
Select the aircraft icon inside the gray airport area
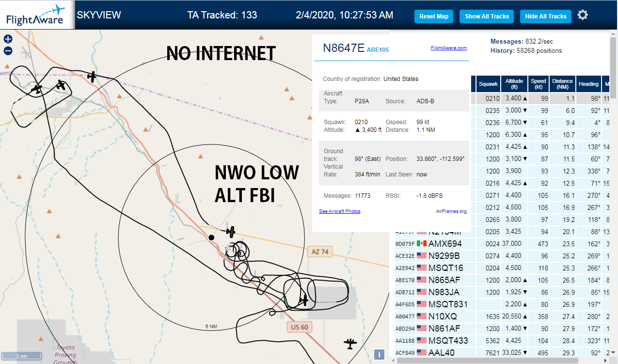[304, 301]
